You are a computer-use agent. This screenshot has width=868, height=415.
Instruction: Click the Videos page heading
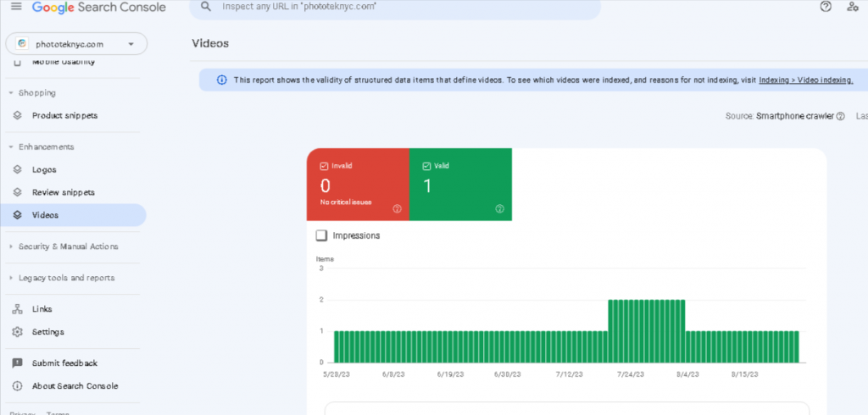pos(210,44)
